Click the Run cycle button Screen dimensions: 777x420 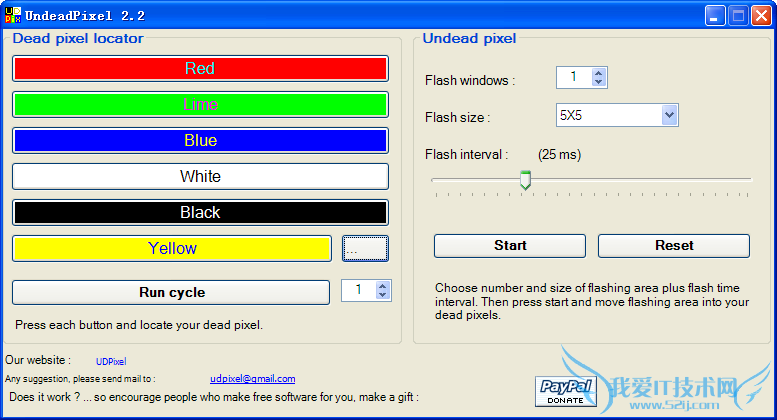tap(171, 292)
